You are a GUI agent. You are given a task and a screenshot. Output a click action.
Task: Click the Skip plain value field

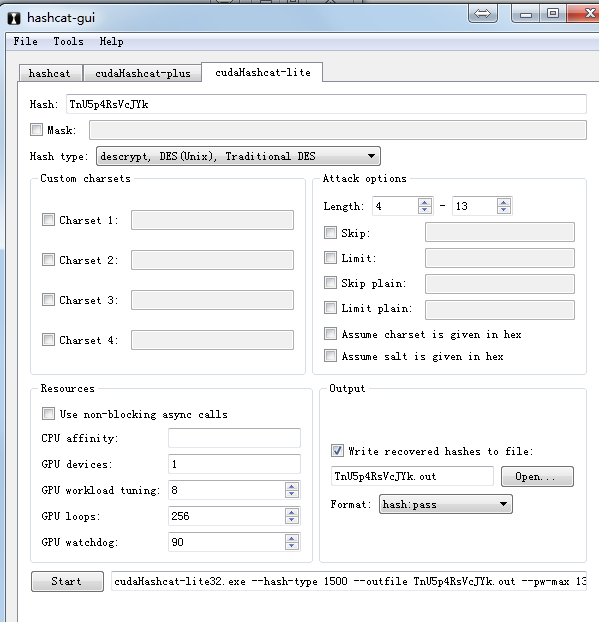tap(500, 284)
